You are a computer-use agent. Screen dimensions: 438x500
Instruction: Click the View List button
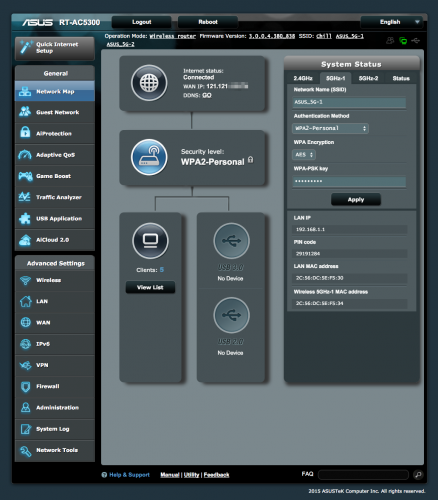point(150,287)
